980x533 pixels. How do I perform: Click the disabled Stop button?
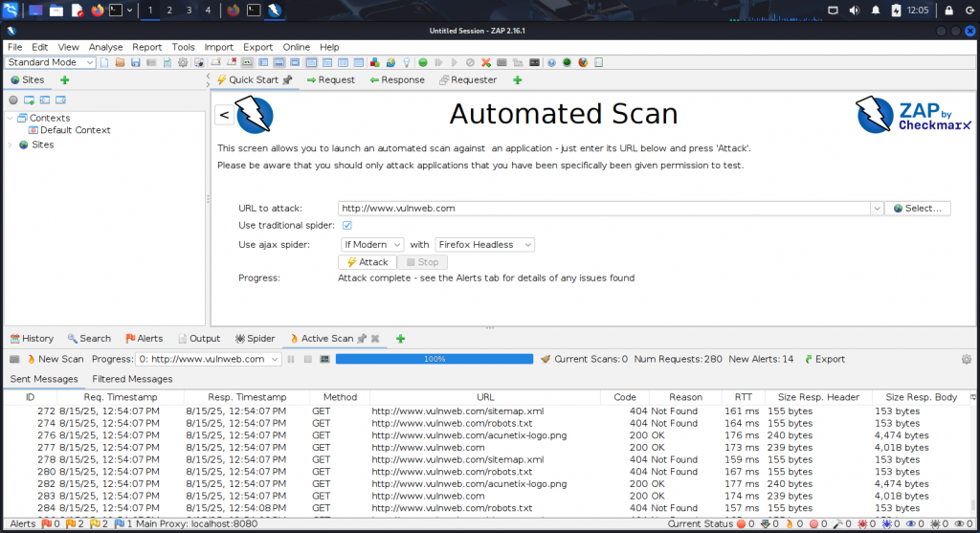(422, 262)
